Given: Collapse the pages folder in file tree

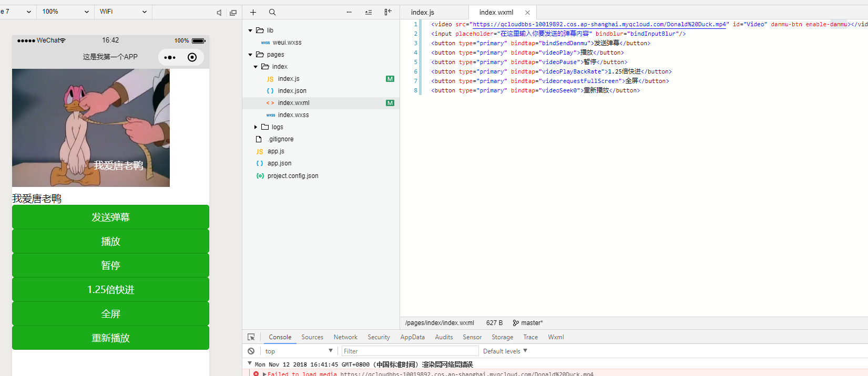Looking at the screenshot, I should (250, 55).
